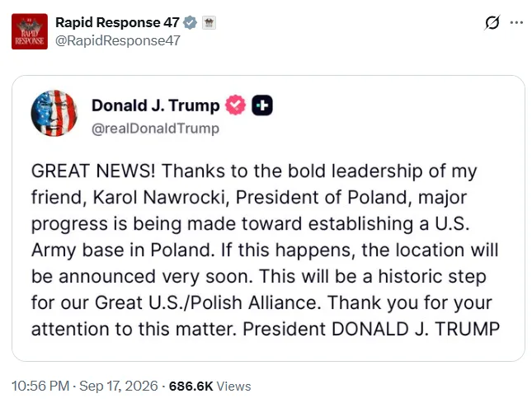Open the three-dot more options menu
Viewport: 532px width, 403px height.
(x=516, y=23)
